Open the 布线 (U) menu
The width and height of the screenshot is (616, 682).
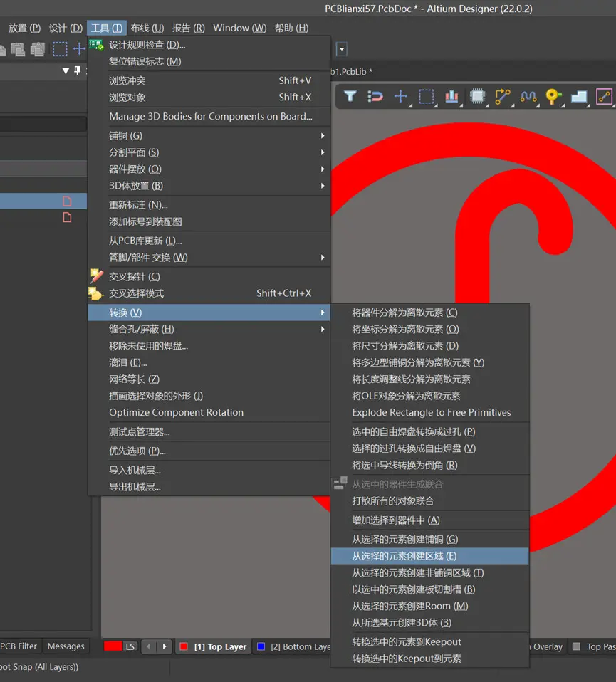[x=147, y=28]
